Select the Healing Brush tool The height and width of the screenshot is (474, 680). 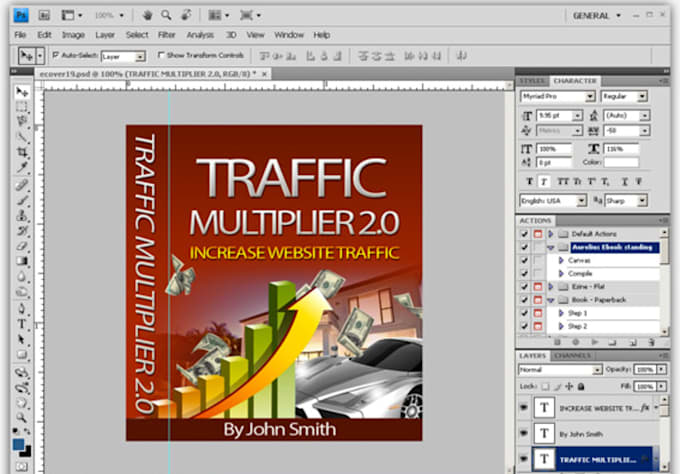(21, 185)
